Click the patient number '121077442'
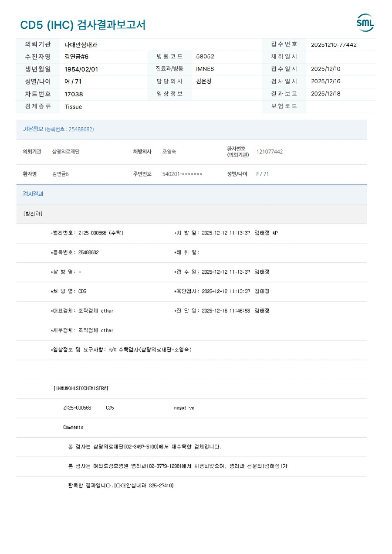392x554 pixels. 269,152
